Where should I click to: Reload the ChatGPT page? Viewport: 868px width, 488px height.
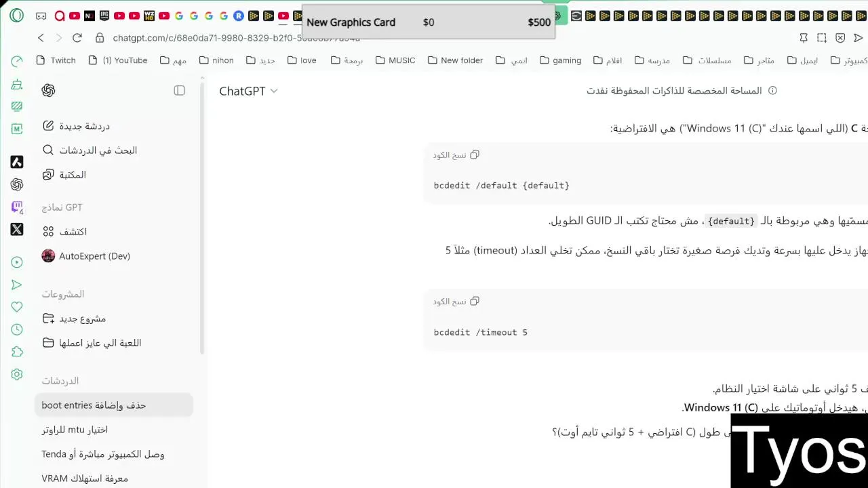point(77,38)
